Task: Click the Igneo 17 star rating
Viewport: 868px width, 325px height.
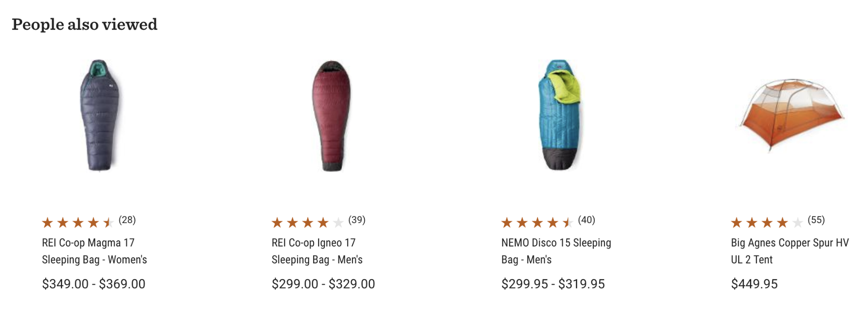Action: (x=307, y=223)
